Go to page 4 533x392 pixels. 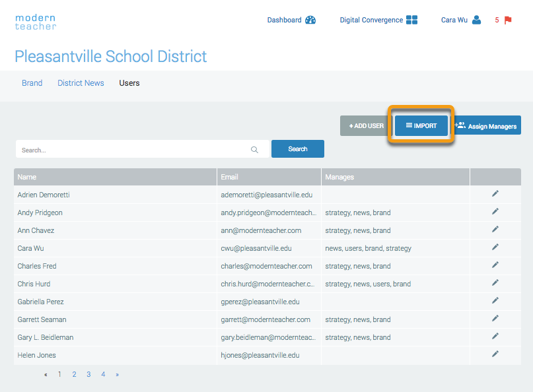tap(103, 374)
